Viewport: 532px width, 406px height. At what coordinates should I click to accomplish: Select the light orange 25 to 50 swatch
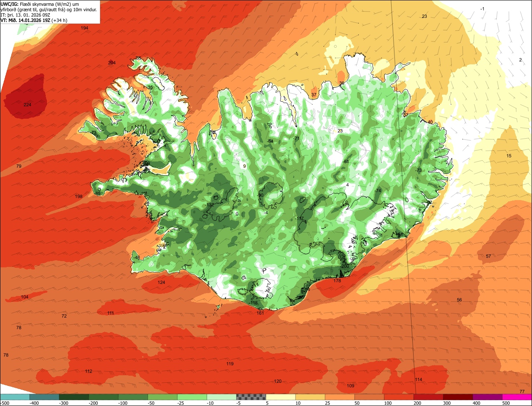[x=339, y=397]
